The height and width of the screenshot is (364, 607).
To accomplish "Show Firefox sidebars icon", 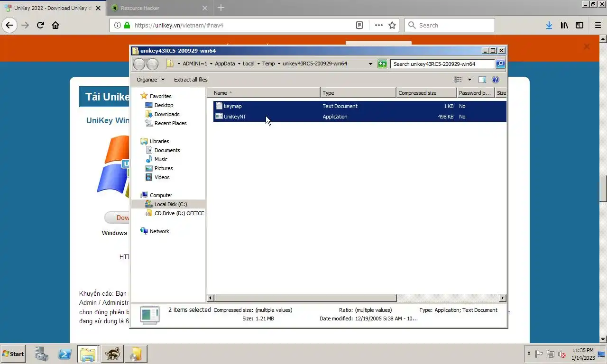I will point(579,25).
